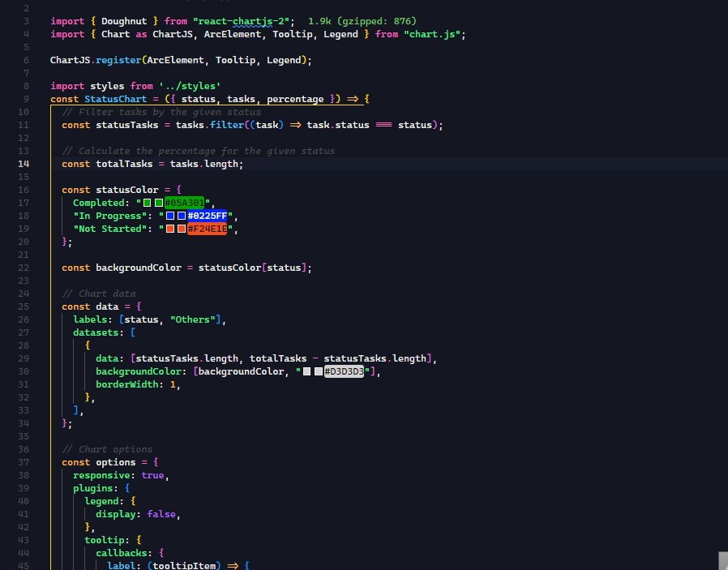This screenshot has height=570, width=728.
Task: Select line number 37 in the gutter
Action: click(x=24, y=462)
